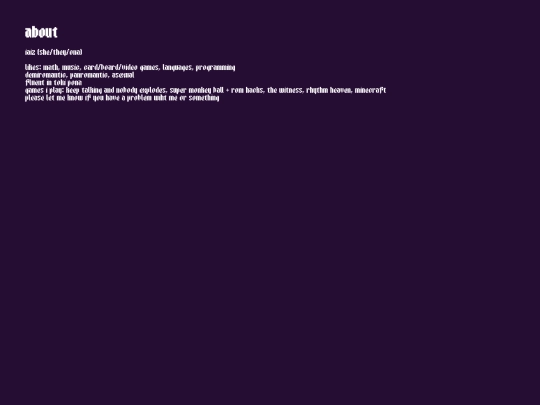Click "card/board/video games" text
The image size is (540, 405).
click(x=121, y=68)
